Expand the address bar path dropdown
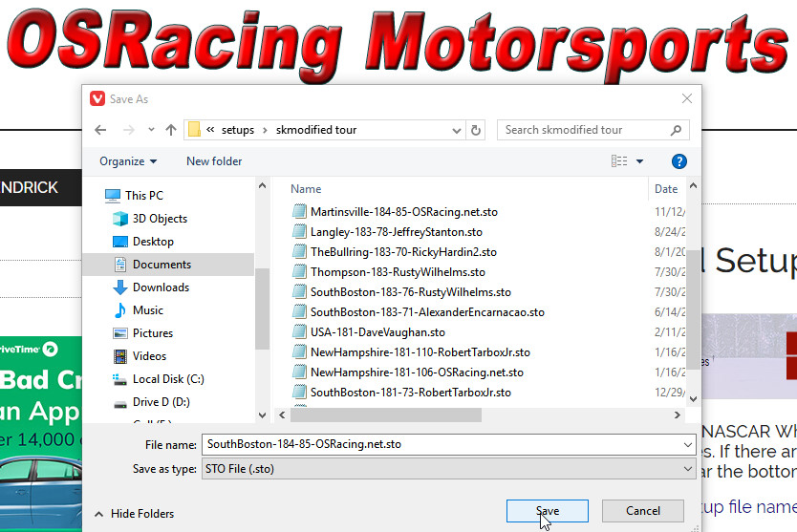 pyautogui.click(x=457, y=130)
